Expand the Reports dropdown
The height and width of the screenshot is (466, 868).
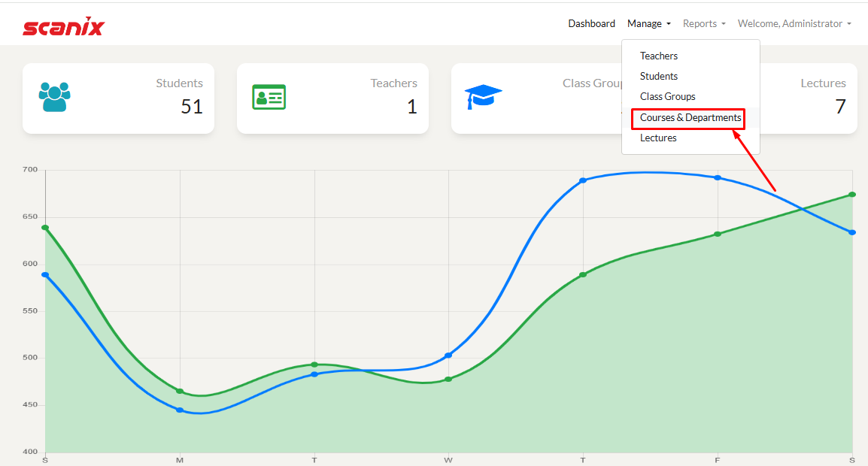click(704, 24)
